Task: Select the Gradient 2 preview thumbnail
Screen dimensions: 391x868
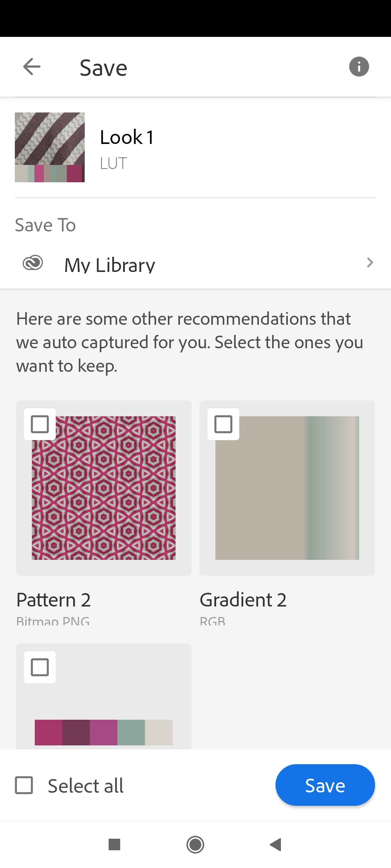Action: pos(287,488)
